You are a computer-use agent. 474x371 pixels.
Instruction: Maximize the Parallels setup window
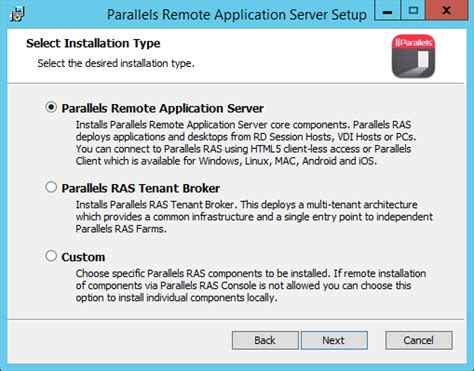click(413, 11)
